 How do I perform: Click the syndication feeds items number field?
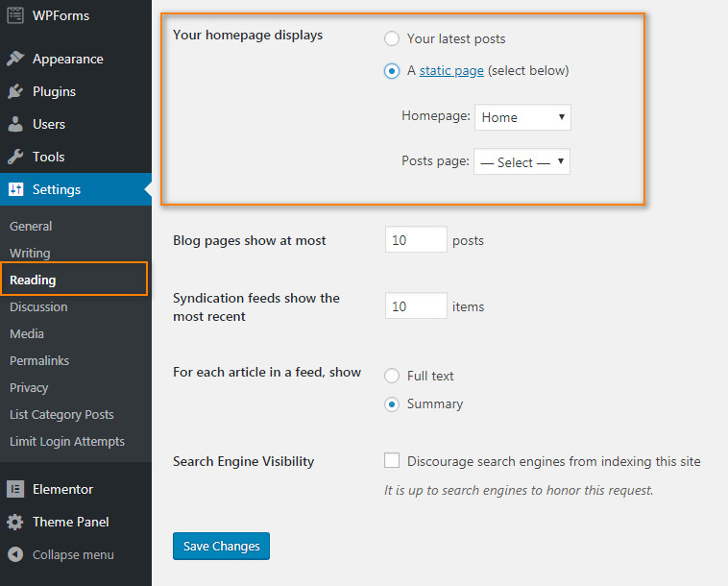[x=416, y=305]
